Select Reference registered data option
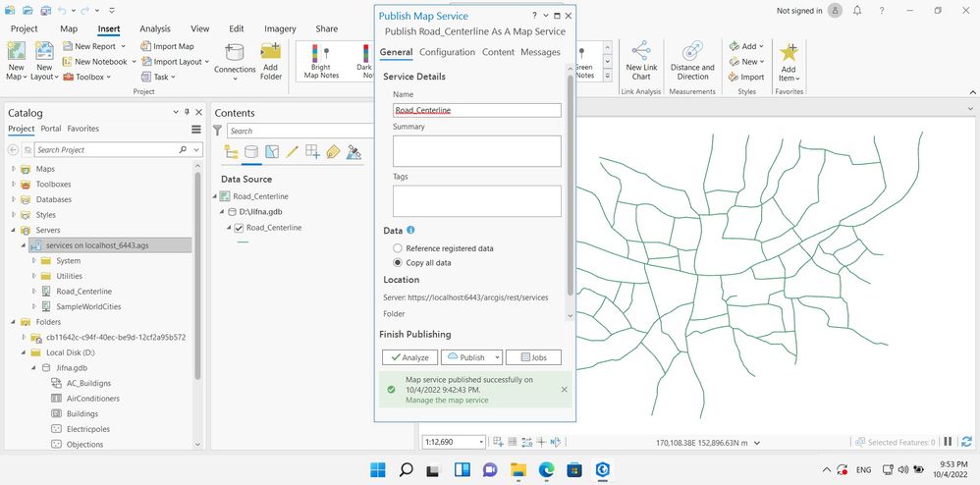The width and height of the screenshot is (980, 485). point(398,248)
